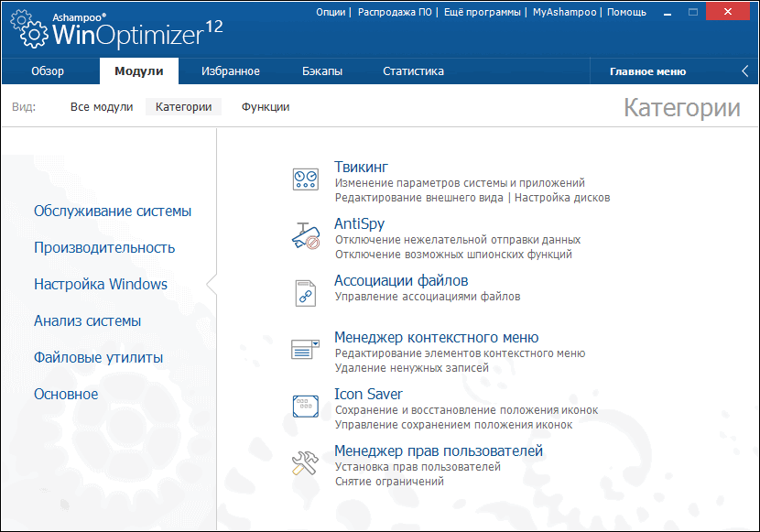Open MyAshampoo from the top bar

click(x=565, y=12)
